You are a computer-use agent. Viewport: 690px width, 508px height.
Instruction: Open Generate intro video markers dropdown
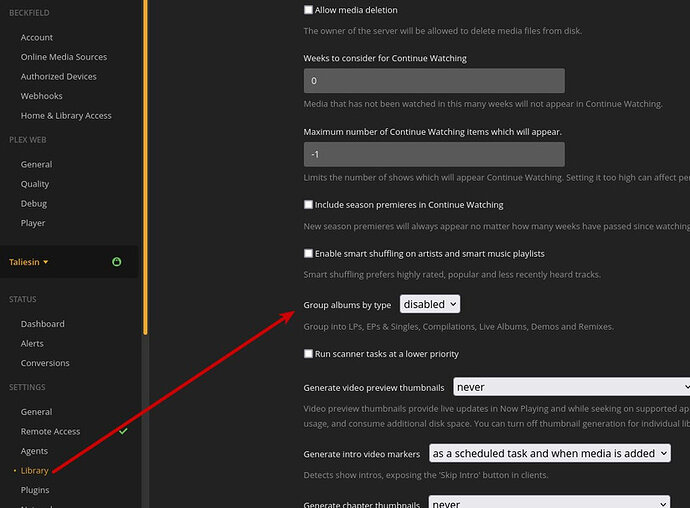[x=550, y=453]
